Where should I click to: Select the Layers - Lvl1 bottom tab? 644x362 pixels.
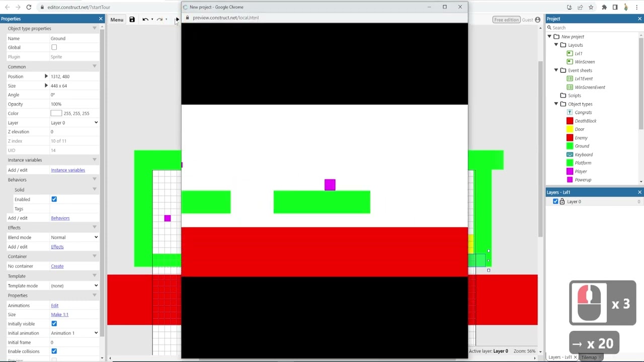click(x=560, y=357)
